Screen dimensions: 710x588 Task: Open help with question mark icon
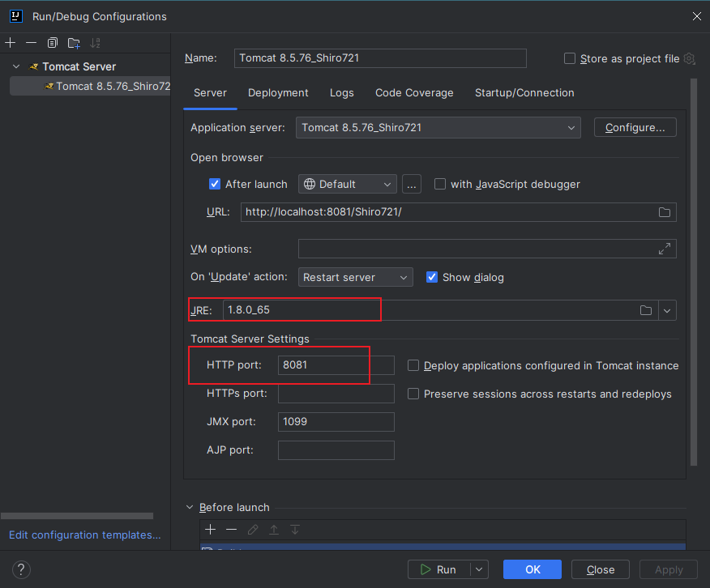21,569
